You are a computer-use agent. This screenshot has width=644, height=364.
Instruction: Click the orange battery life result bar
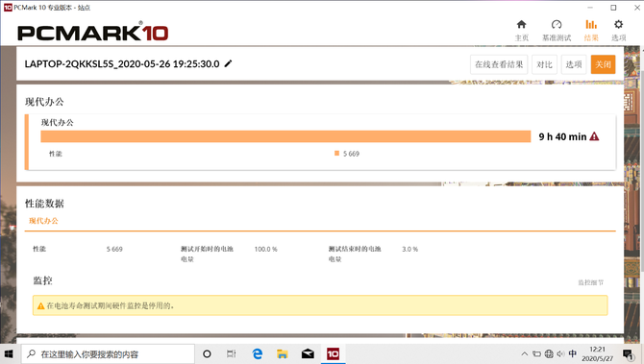(x=285, y=136)
